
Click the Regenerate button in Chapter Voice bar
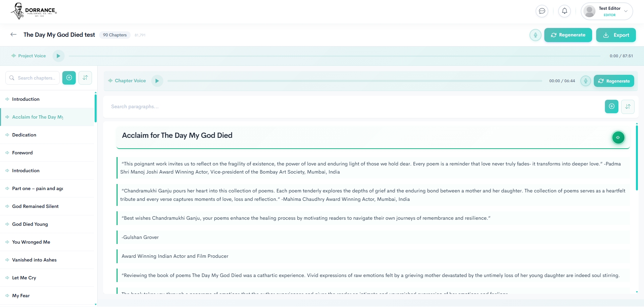click(614, 81)
